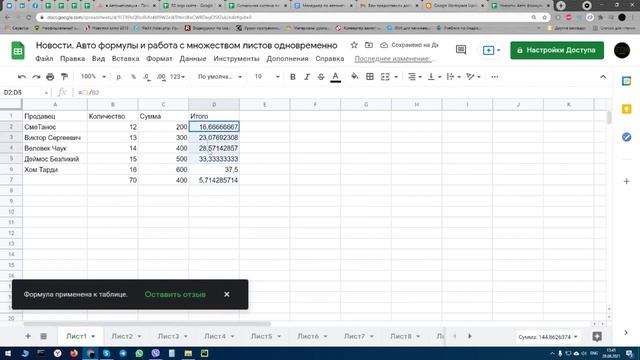This screenshot has height=360, width=640.
Task: Format selection as percent
Action: pos(133,77)
